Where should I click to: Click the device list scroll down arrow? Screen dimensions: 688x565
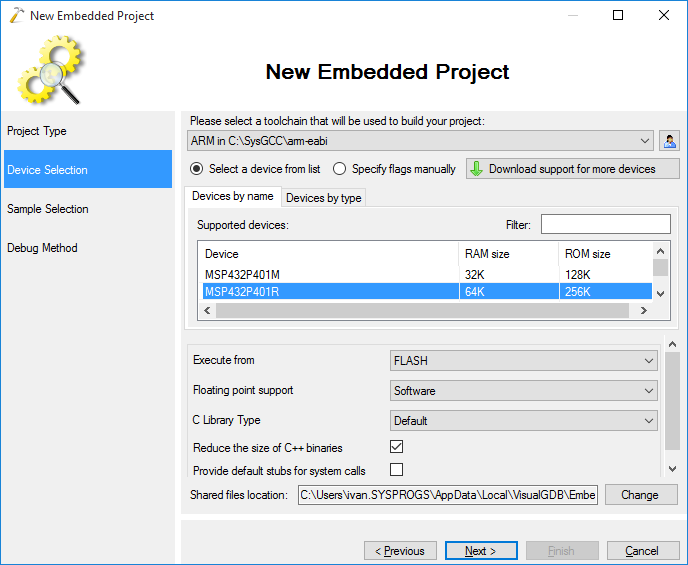661,293
